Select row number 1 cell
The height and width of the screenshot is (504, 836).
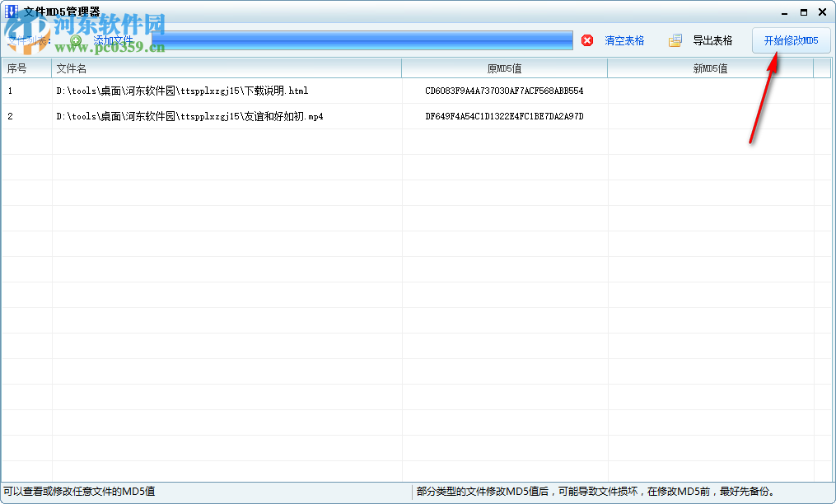point(26,91)
